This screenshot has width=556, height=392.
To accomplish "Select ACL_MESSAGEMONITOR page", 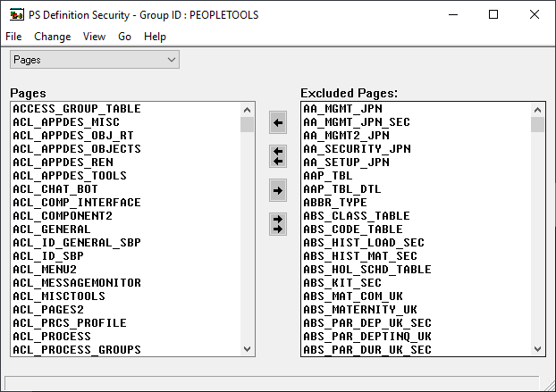I will click(126, 283).
